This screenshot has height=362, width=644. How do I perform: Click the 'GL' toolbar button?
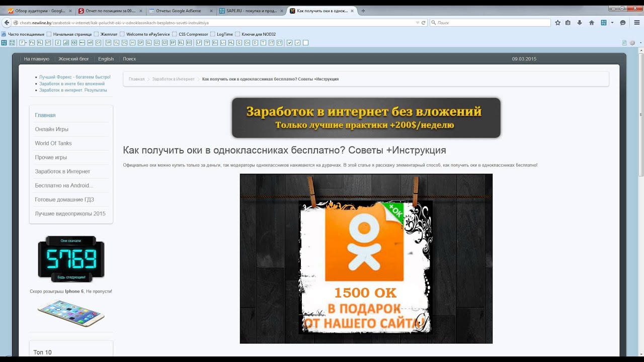pyautogui.click(x=148, y=43)
